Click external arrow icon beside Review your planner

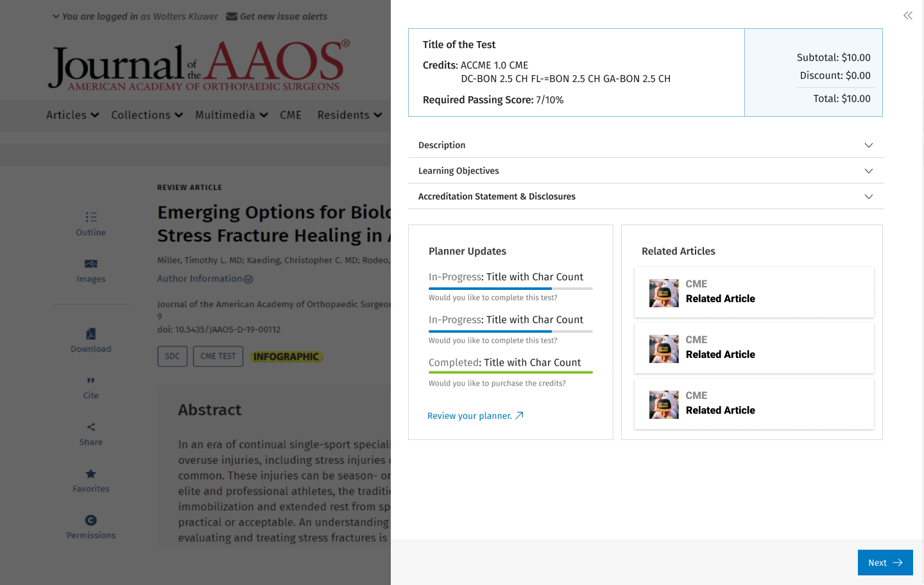(520, 416)
